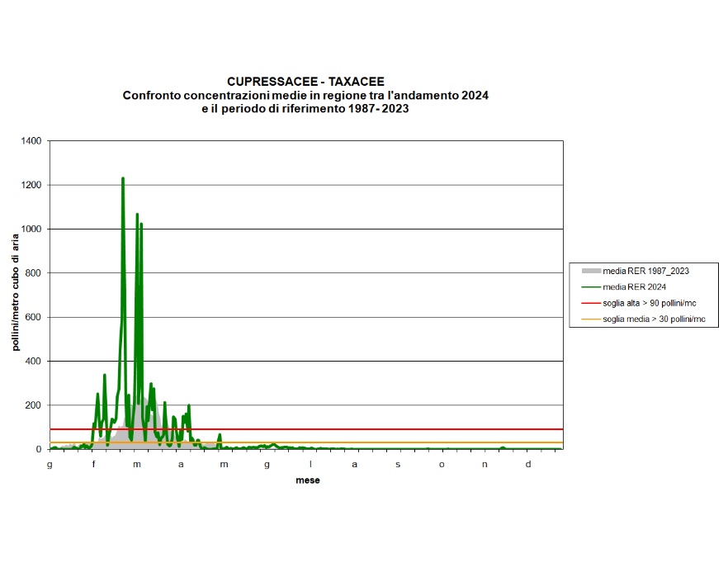Screen dimensions: 728x563
Task: Click y-axis label 1200
Action: pyautogui.click(x=31, y=185)
